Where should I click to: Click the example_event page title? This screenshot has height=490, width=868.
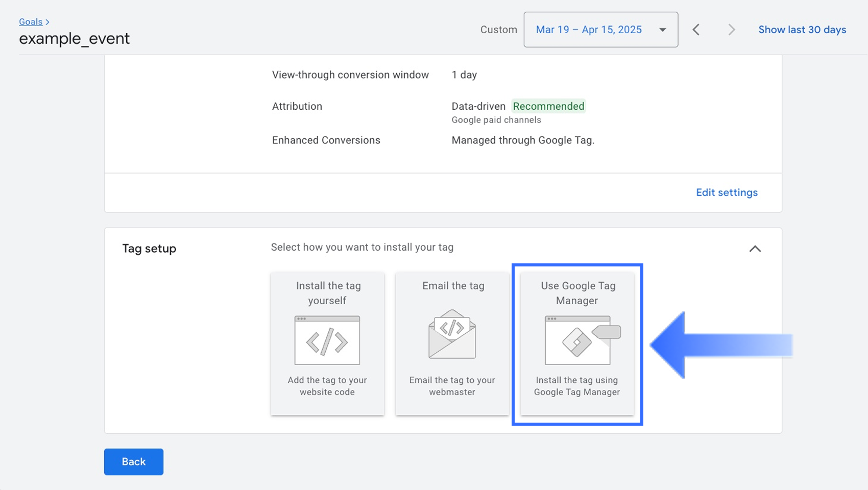point(75,39)
